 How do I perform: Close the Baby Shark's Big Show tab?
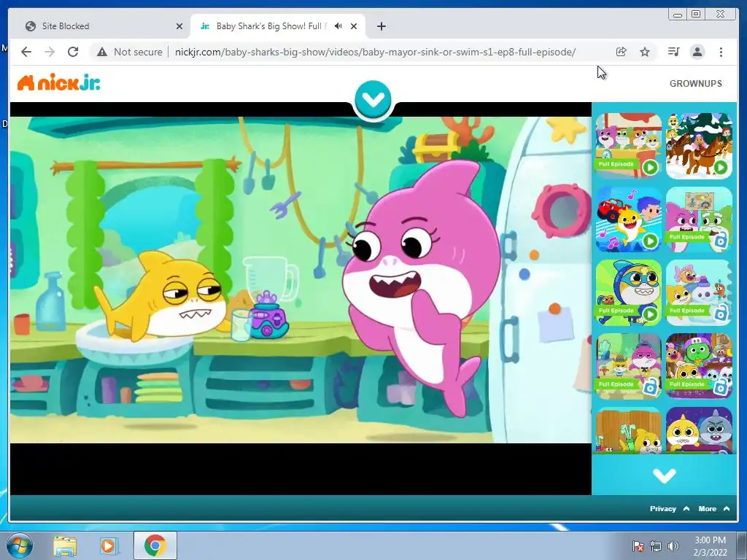(x=354, y=26)
